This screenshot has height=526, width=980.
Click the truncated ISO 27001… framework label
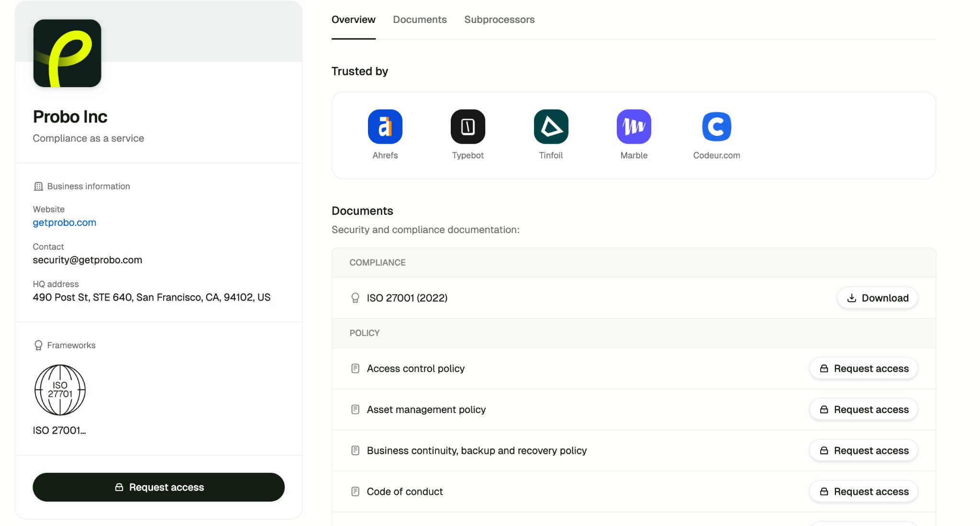pyautogui.click(x=59, y=430)
